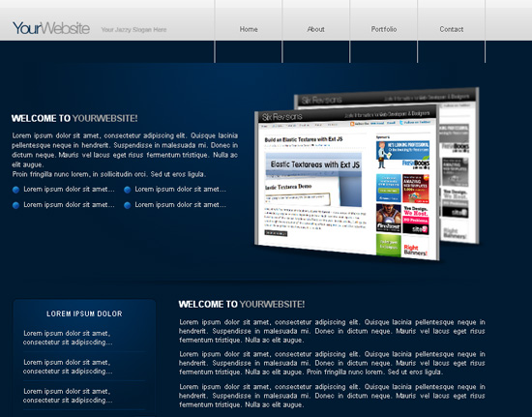Click the Your Jazzy Slogan Here text
The width and height of the screenshot is (532, 417).
[133, 30]
